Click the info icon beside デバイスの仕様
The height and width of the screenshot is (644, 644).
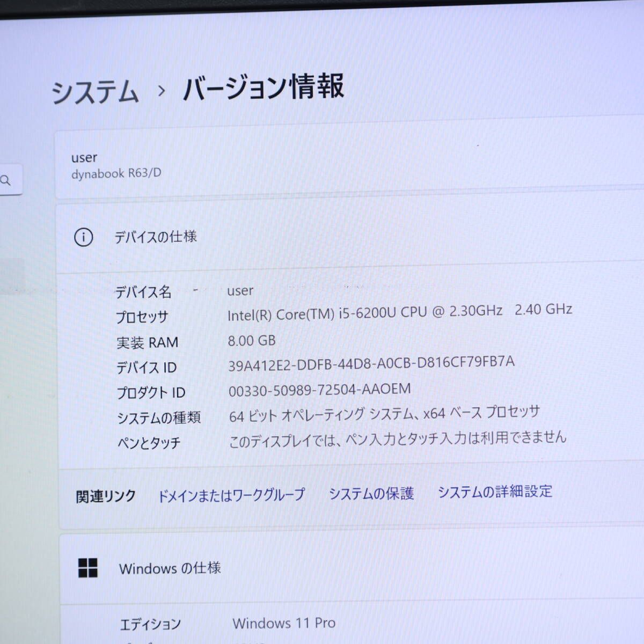coord(83,237)
